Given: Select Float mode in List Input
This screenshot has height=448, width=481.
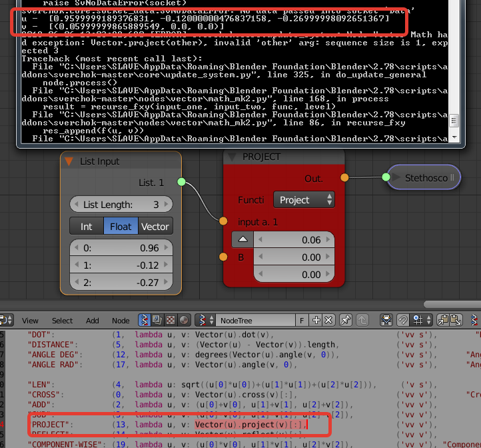Looking at the screenshot, I should pyautogui.click(x=121, y=226).
